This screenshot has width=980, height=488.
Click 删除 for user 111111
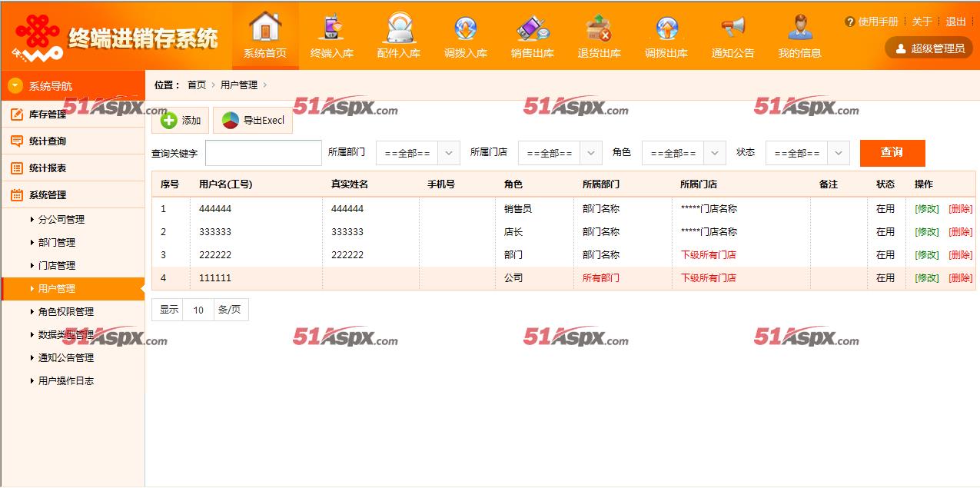point(960,277)
